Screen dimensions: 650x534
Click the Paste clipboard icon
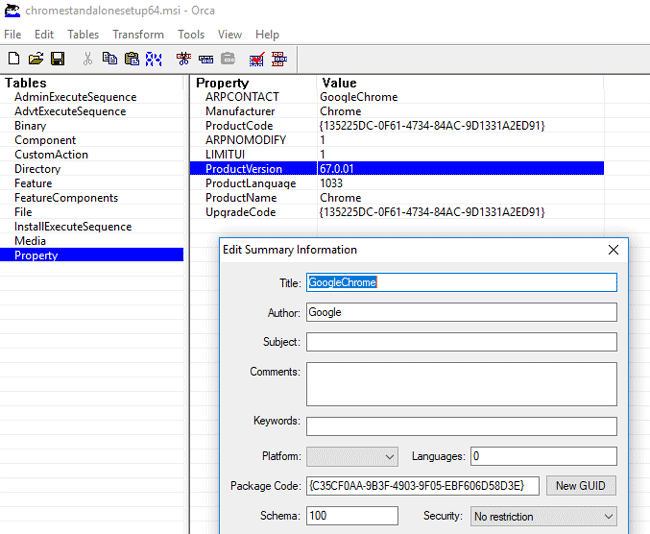131,59
